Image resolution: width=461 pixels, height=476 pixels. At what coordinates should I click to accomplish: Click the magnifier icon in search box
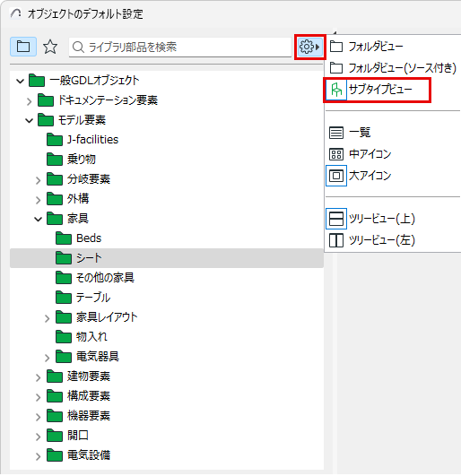click(78, 47)
